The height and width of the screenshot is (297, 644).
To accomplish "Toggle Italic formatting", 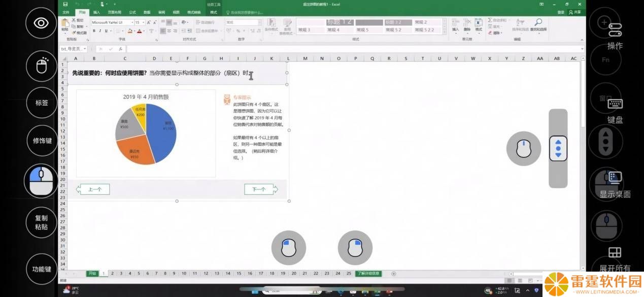I will tap(100, 31).
